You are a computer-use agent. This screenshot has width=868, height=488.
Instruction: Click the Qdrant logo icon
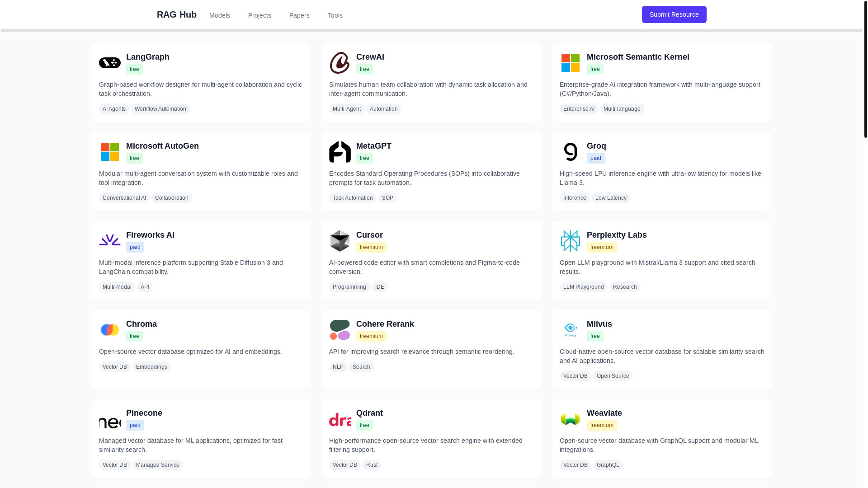[340, 419]
